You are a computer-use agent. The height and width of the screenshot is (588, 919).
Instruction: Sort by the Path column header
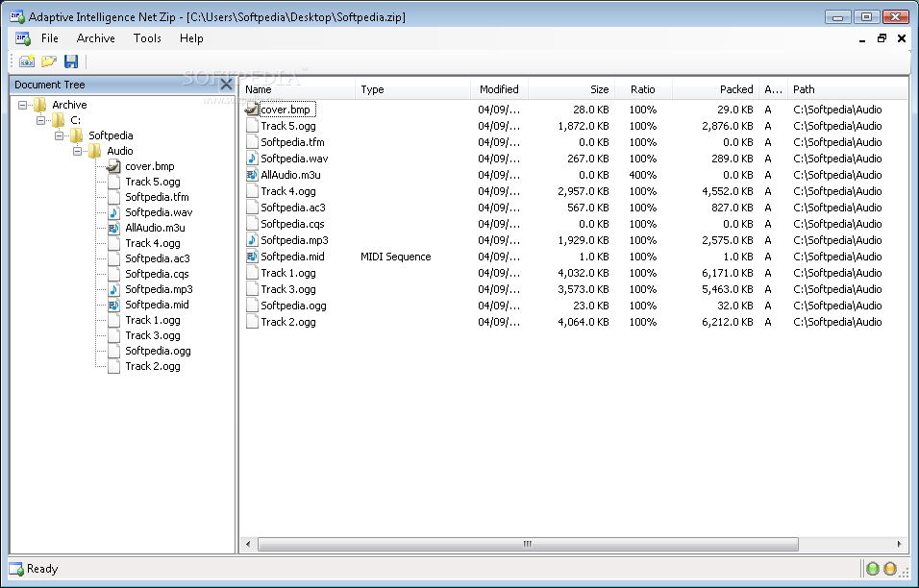pos(848,89)
